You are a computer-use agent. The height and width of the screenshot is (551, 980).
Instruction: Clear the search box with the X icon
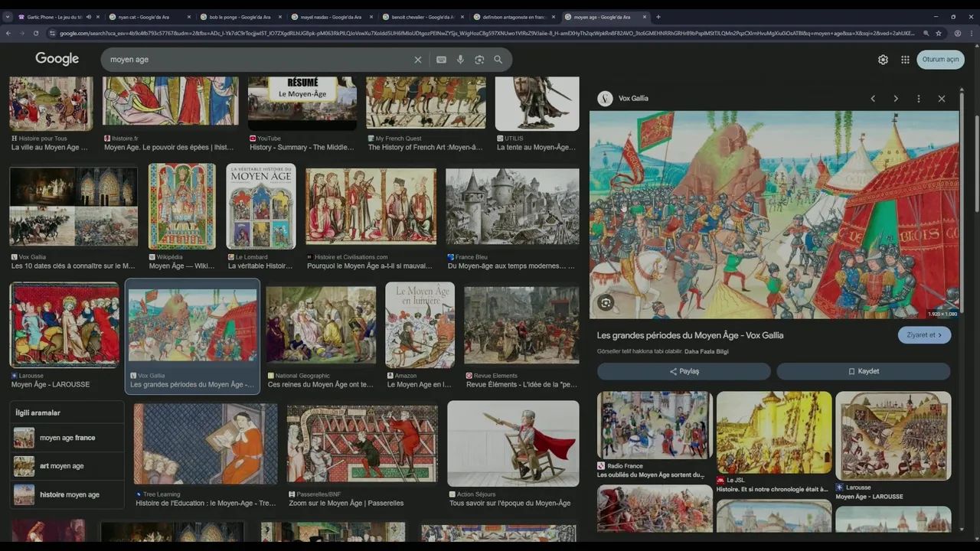point(418,60)
